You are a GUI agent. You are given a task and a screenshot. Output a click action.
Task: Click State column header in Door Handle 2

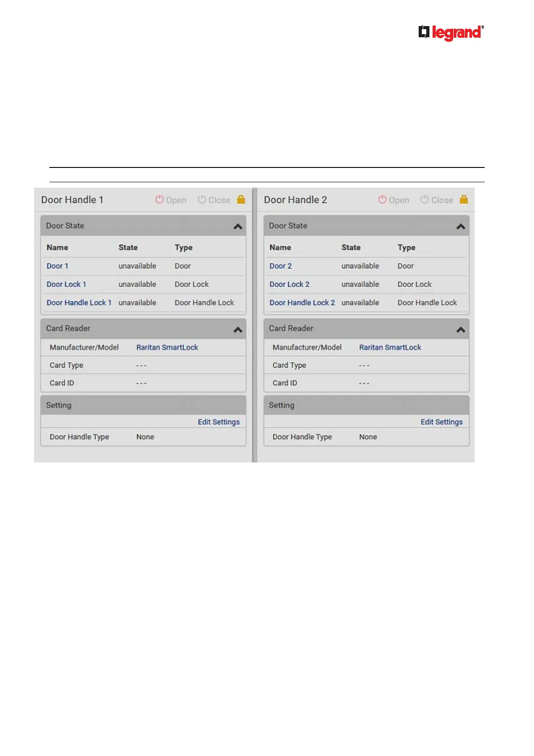351,247
